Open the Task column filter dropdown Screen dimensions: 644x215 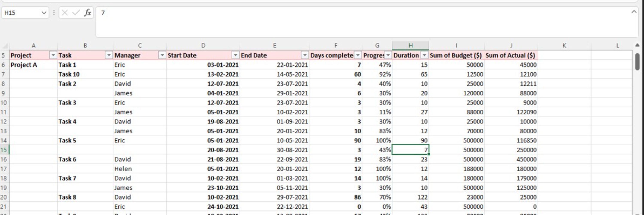pos(109,55)
